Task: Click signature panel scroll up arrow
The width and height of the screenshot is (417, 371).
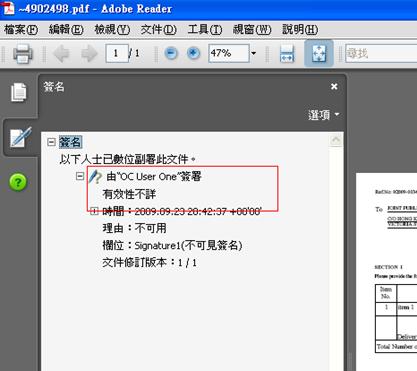Action: (336, 140)
